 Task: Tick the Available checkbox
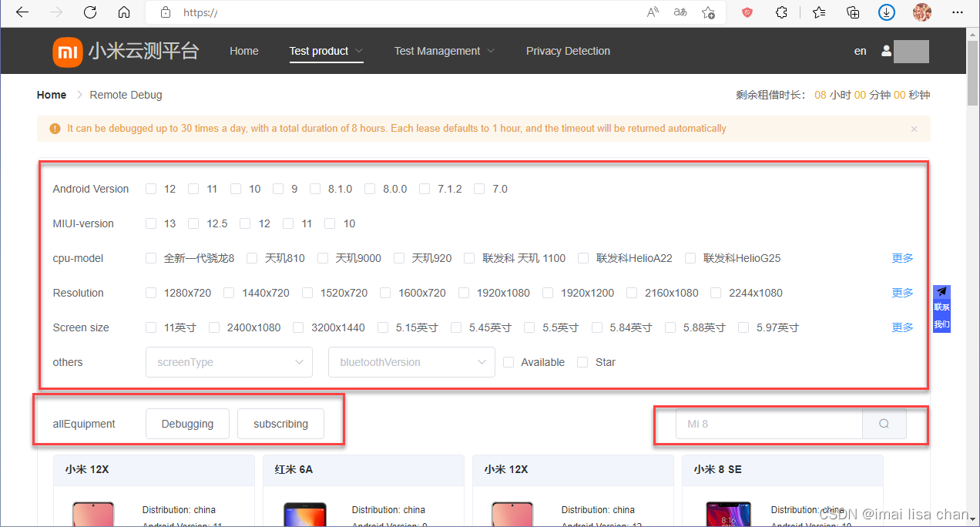(x=508, y=362)
